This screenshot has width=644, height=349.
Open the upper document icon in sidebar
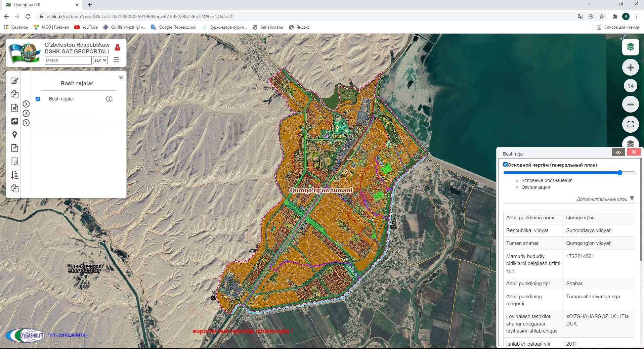click(14, 108)
